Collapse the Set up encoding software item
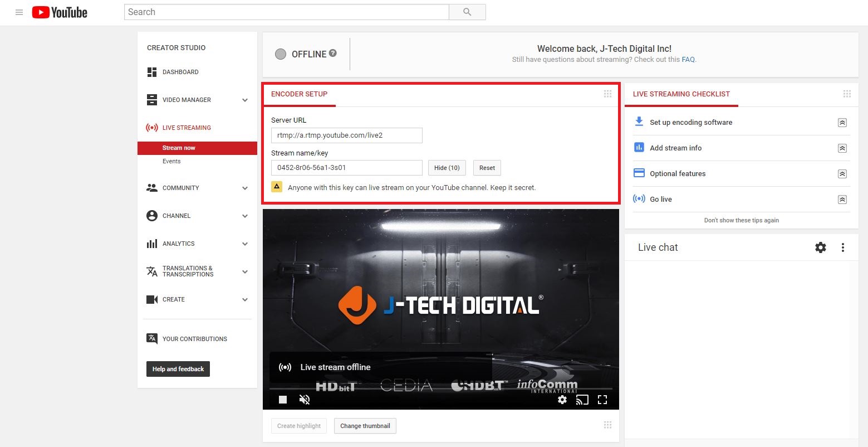The image size is (868, 447). pyautogui.click(x=842, y=123)
